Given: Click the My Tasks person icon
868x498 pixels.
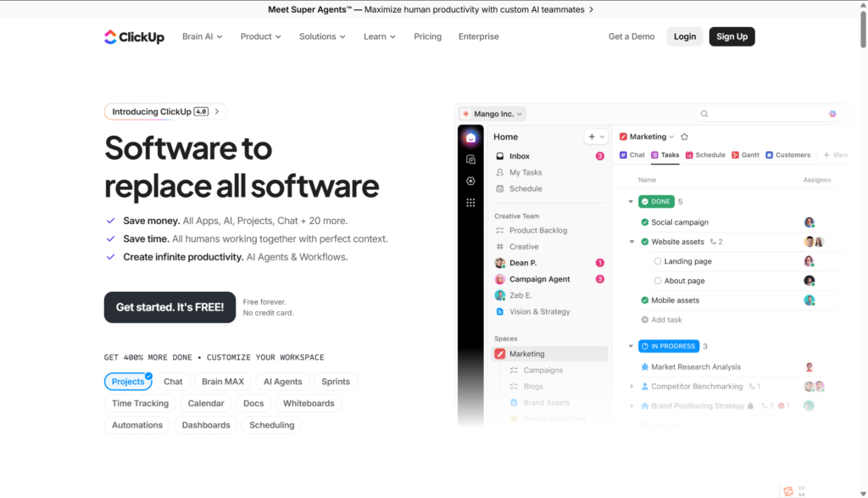Looking at the screenshot, I should (500, 172).
